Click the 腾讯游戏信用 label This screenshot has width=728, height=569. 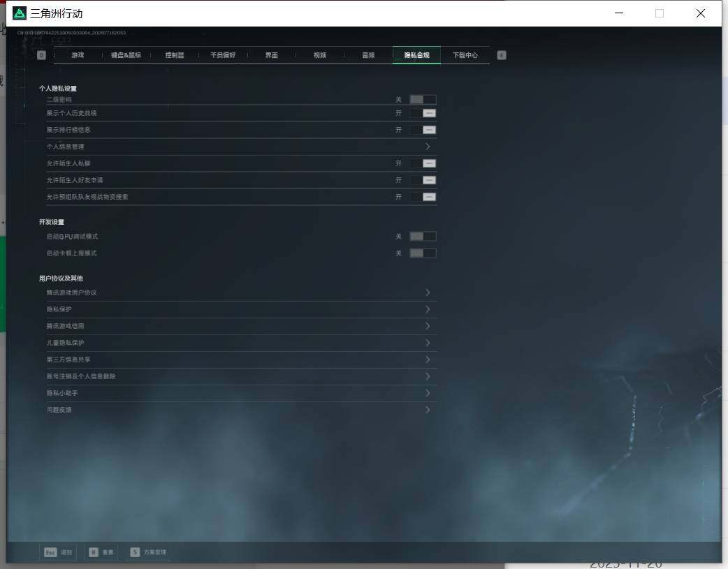point(65,326)
